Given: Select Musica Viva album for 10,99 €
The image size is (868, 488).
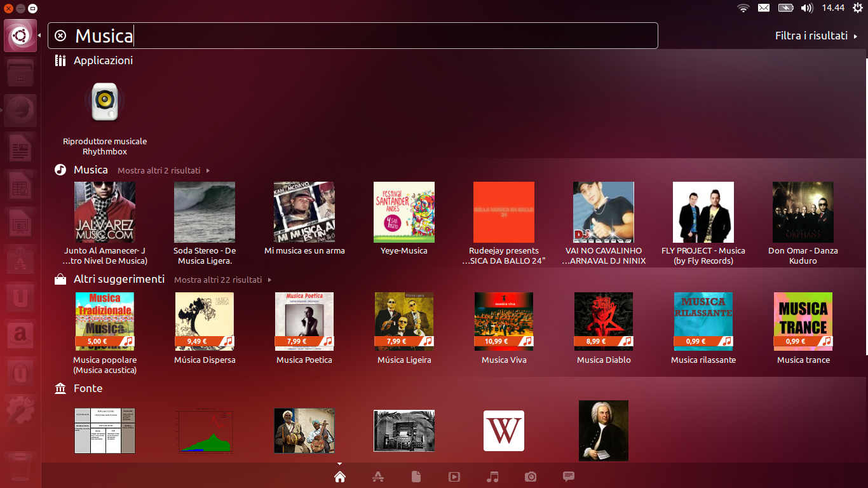Looking at the screenshot, I should click(x=504, y=322).
